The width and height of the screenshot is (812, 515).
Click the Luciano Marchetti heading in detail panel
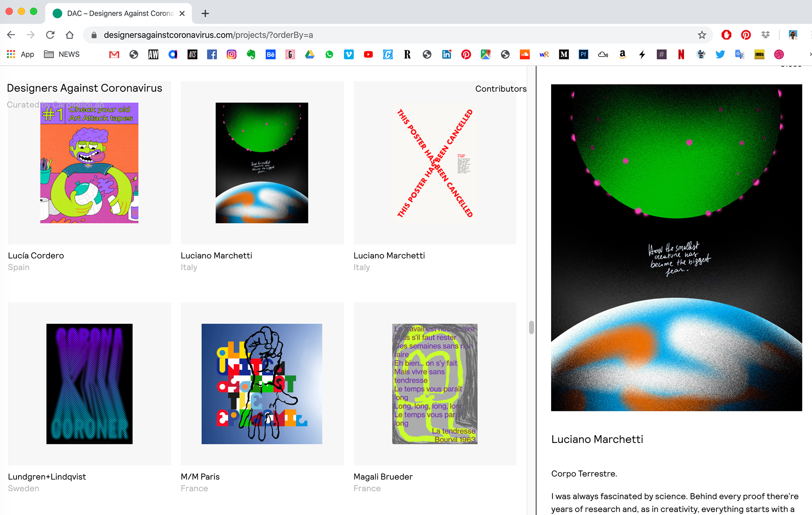597,439
